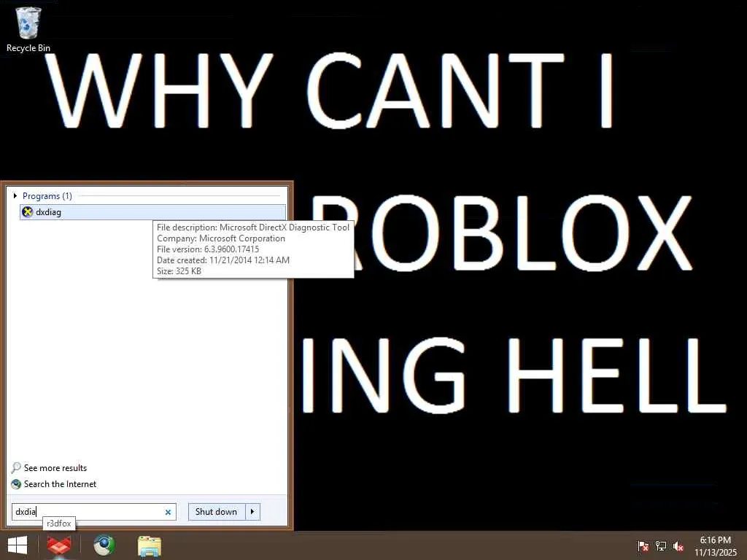Viewport: 747px width, 560px height.
Task: Click the Shut down button
Action: pos(216,512)
